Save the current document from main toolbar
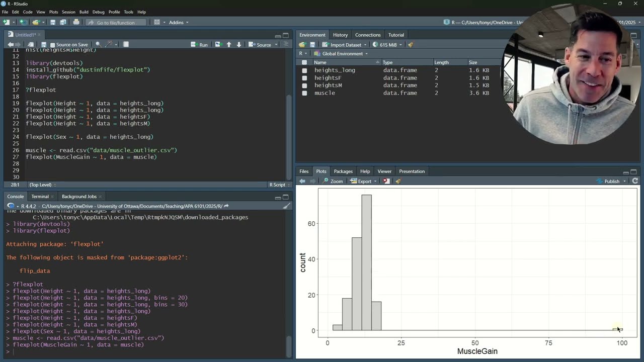 click(x=52, y=22)
